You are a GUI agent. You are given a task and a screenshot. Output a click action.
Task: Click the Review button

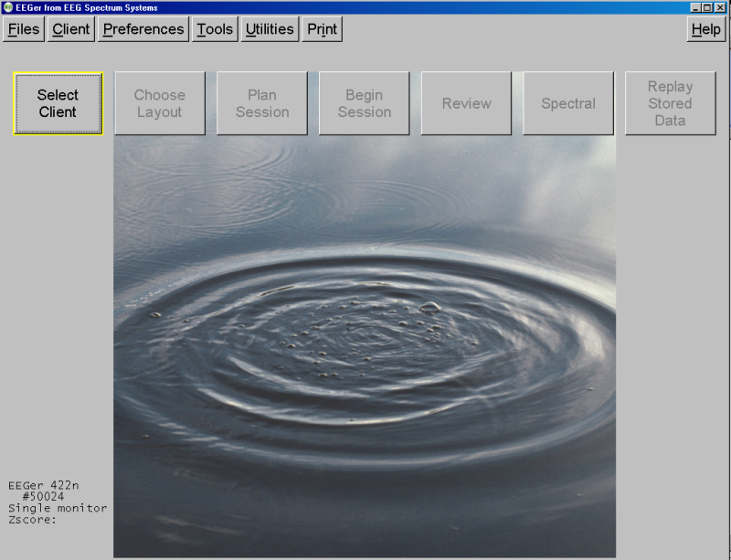[x=467, y=103]
